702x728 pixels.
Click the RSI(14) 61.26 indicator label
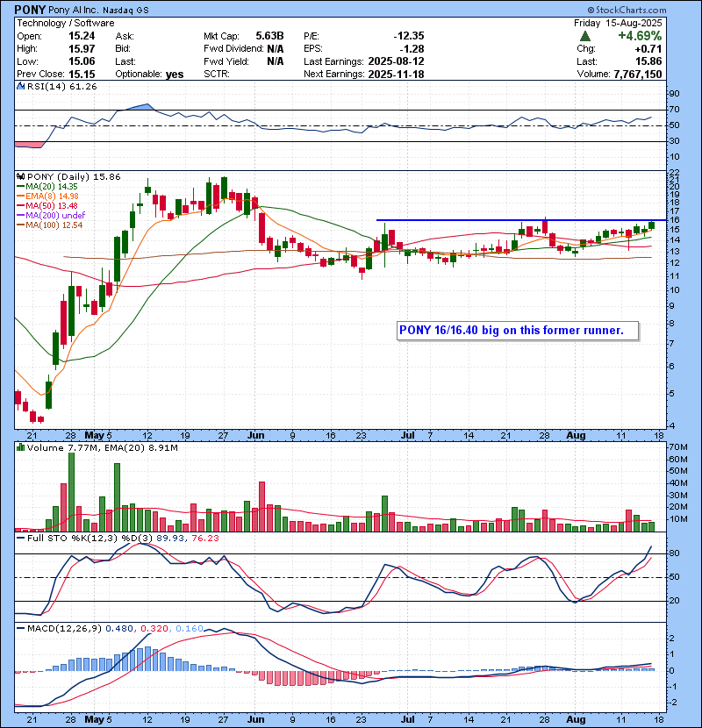[x=61, y=86]
